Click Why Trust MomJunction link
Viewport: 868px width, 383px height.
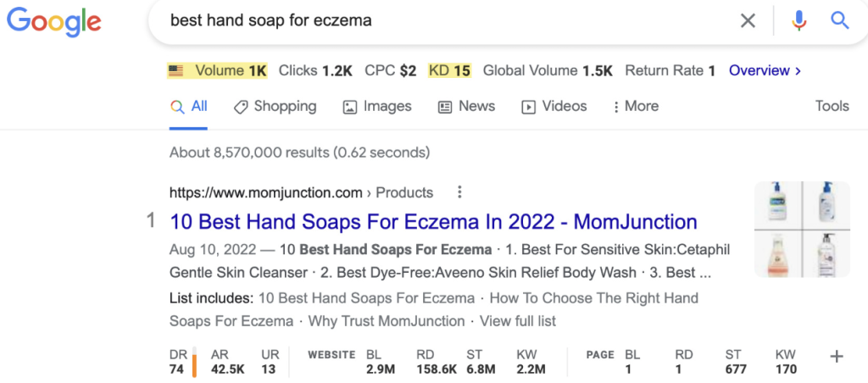click(x=387, y=321)
